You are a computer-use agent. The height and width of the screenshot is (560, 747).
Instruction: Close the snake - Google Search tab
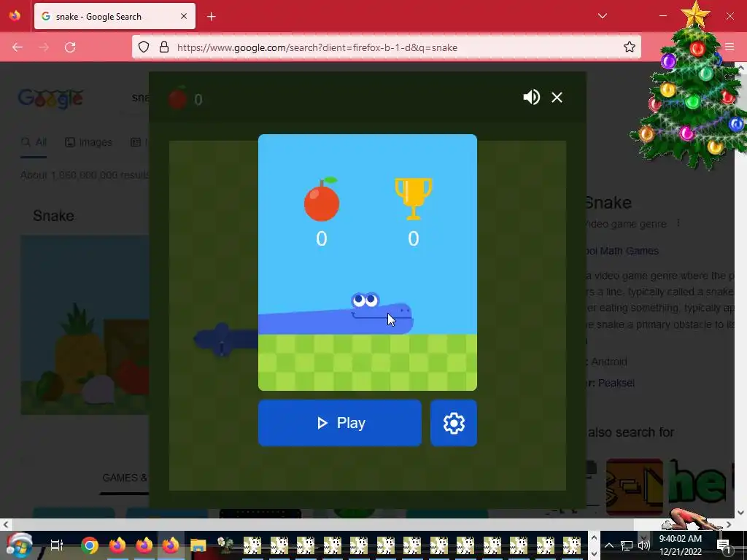(183, 16)
